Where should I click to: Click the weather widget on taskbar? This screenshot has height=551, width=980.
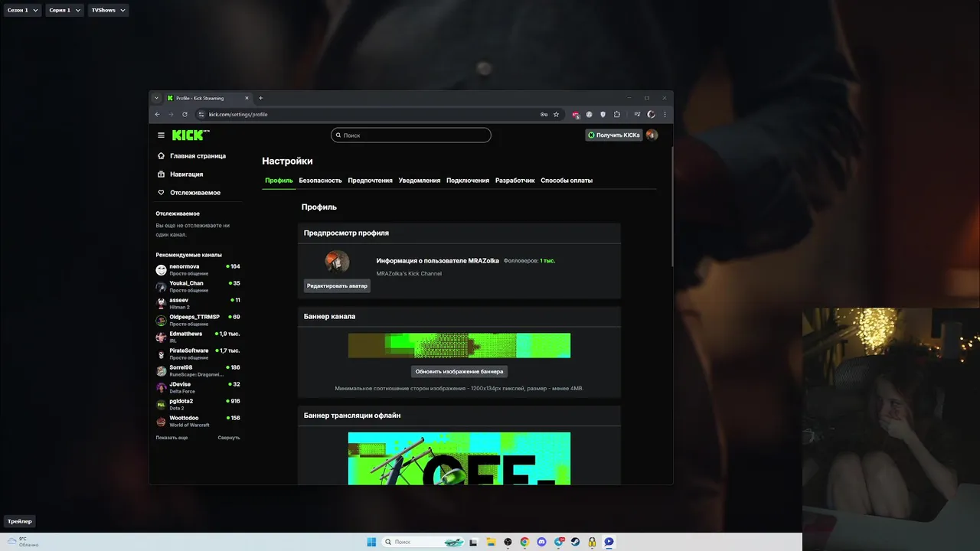23,542
